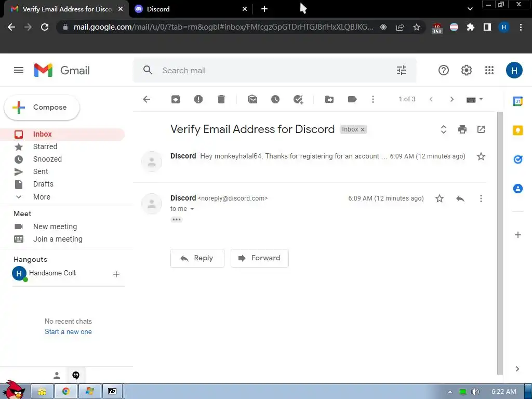Screen dimensions: 532x399
Task: Open the Chrome extensions puzzle icon
Action: 470,27
